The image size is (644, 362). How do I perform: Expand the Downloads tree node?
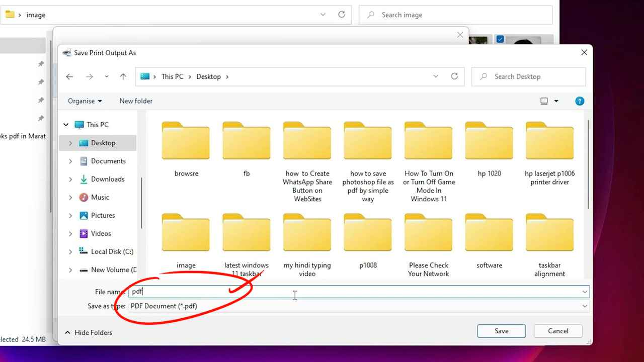pos(70,179)
